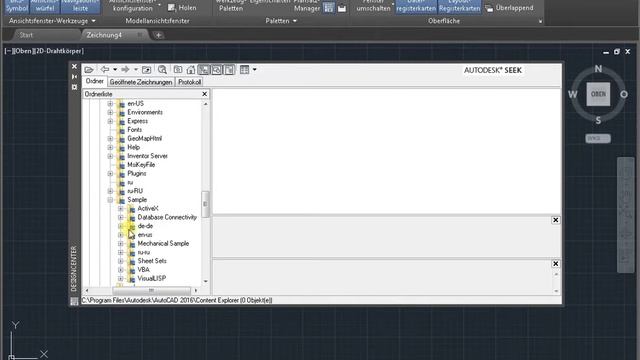
Task: Toggle the Preview pane icon
Action: 216,70
